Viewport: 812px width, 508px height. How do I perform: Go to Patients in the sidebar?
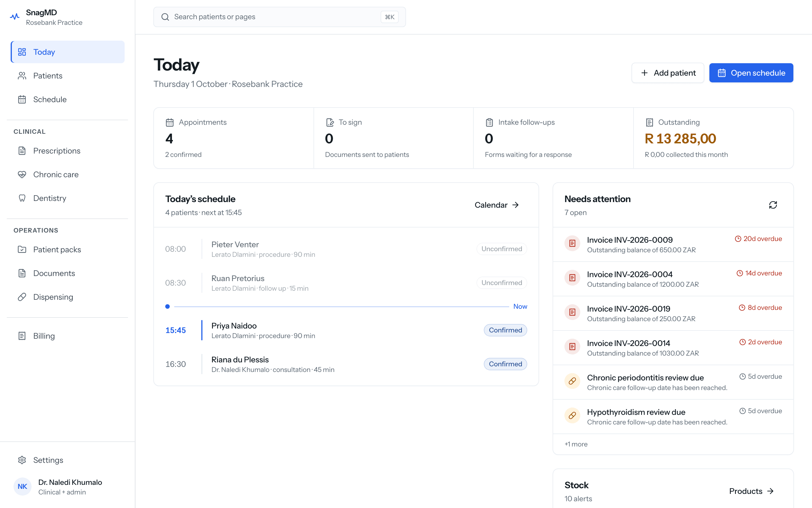pyautogui.click(x=68, y=76)
